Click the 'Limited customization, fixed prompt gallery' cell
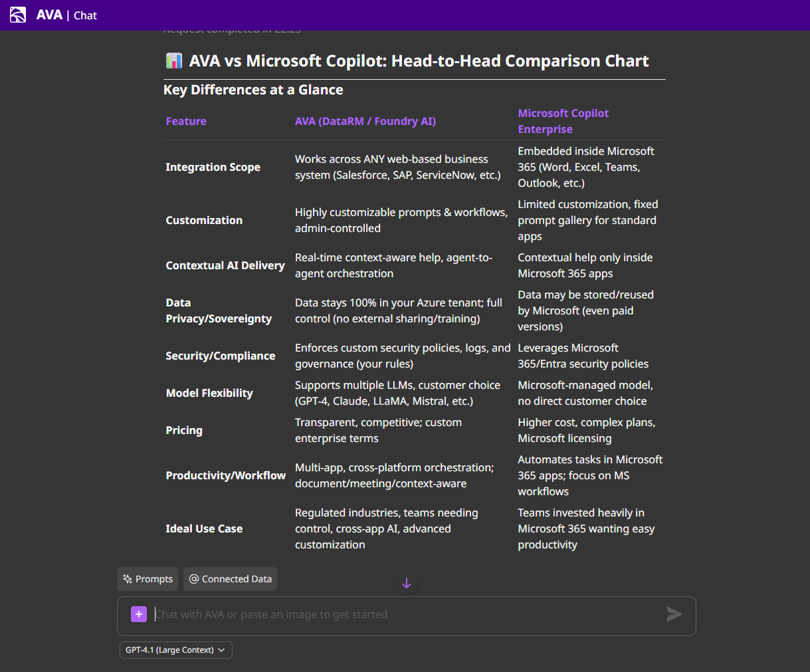Viewport: 810px width, 672px height. coord(587,220)
